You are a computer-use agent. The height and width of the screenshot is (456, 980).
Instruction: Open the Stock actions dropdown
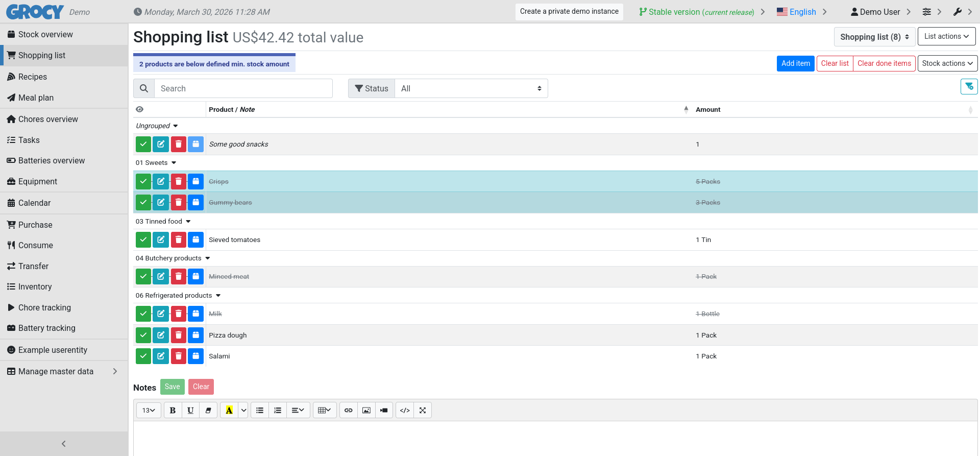pyautogui.click(x=947, y=63)
